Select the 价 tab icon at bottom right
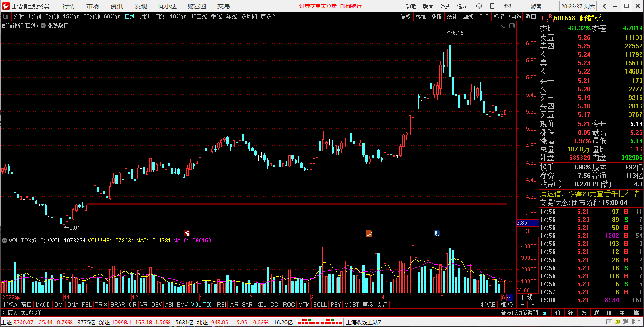 558,313
